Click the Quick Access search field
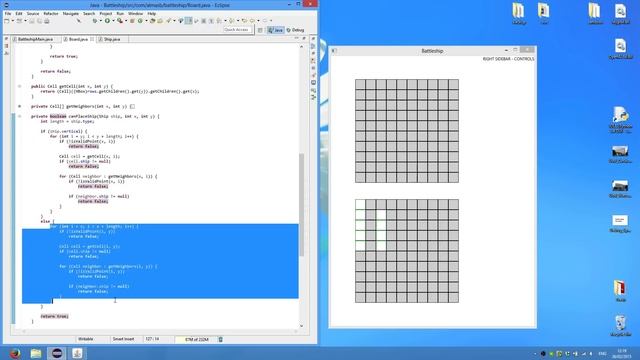640x360 pixels. click(x=237, y=30)
